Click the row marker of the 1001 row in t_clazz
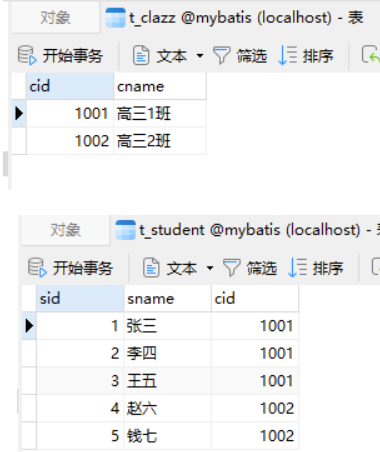The image size is (380, 452). (x=19, y=113)
